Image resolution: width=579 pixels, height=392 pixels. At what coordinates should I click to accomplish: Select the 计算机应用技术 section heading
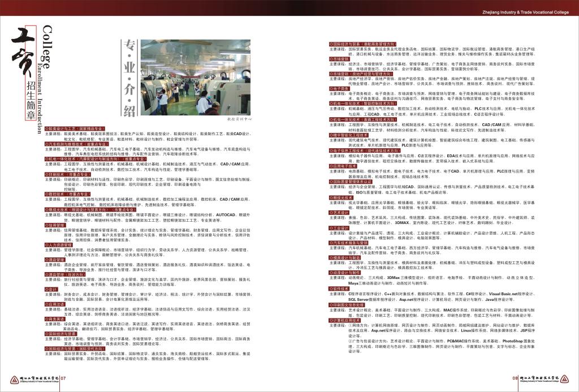345,320
